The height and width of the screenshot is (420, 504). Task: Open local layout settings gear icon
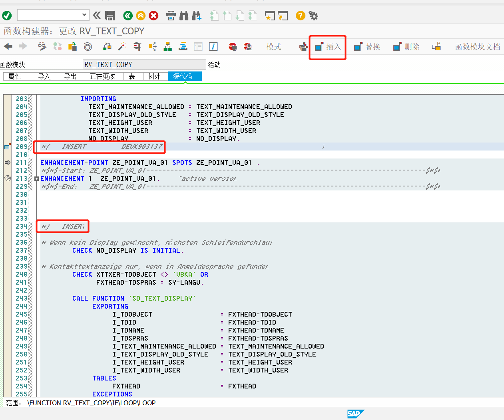pos(314,16)
